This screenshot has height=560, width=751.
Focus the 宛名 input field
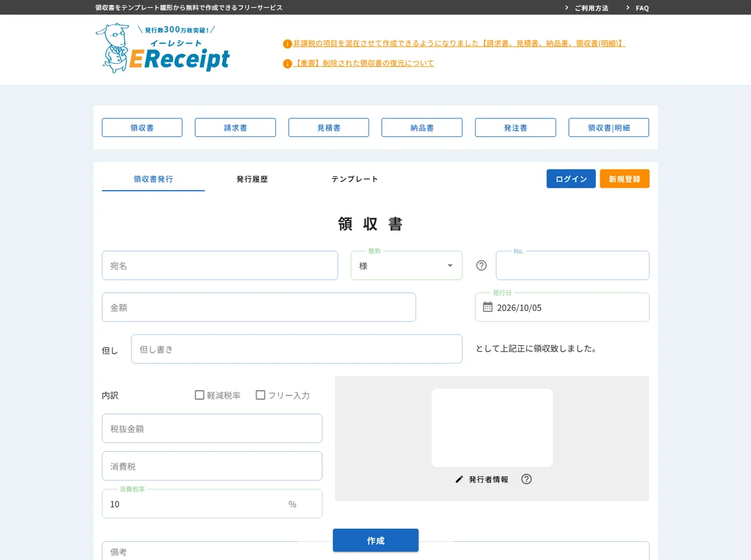point(220,265)
